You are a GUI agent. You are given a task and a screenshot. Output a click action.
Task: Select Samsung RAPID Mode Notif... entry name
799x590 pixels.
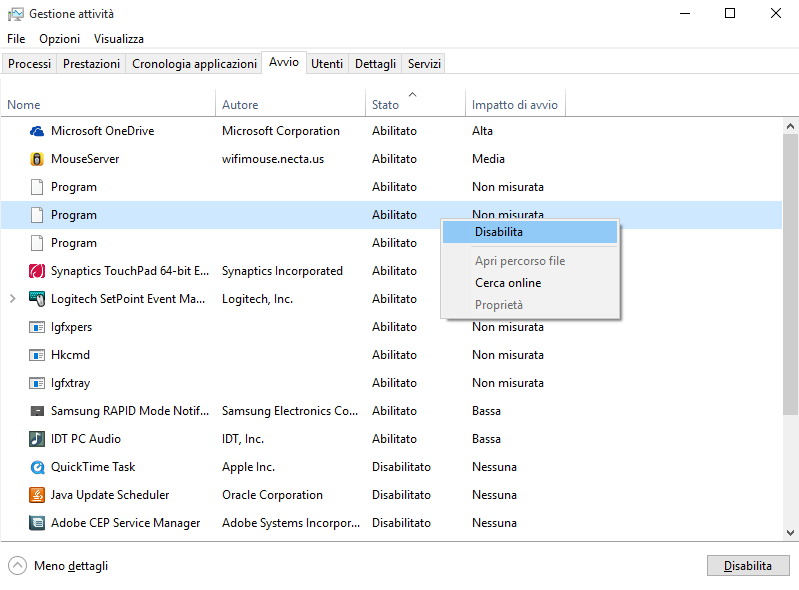(x=130, y=411)
